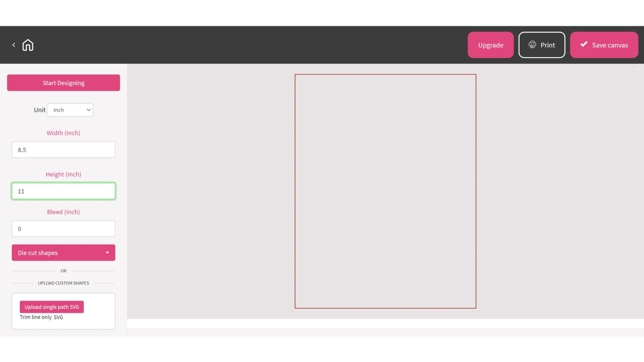Image resolution: width=644 pixels, height=362 pixels.
Task: Click the Width input field
Action: pos(63,150)
